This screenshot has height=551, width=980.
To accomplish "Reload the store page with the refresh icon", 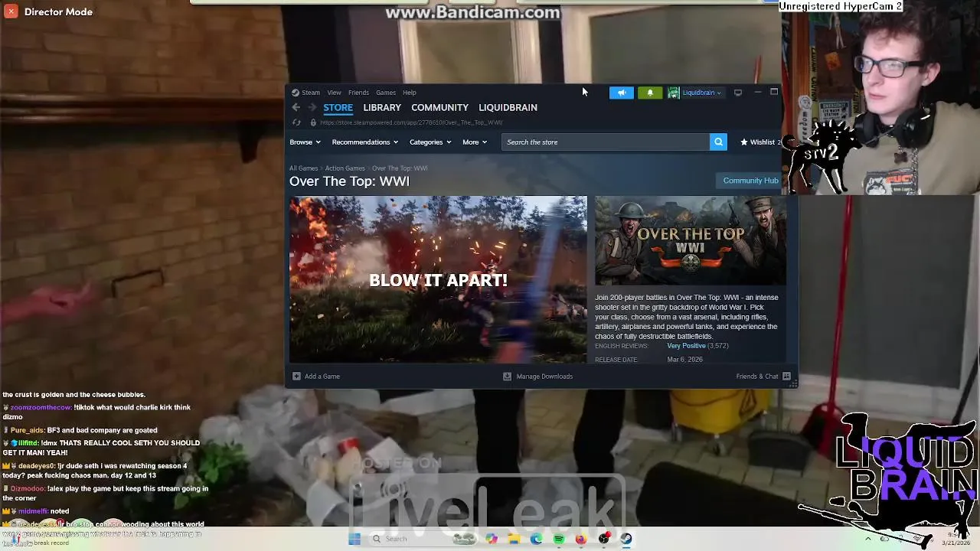I will coord(296,122).
